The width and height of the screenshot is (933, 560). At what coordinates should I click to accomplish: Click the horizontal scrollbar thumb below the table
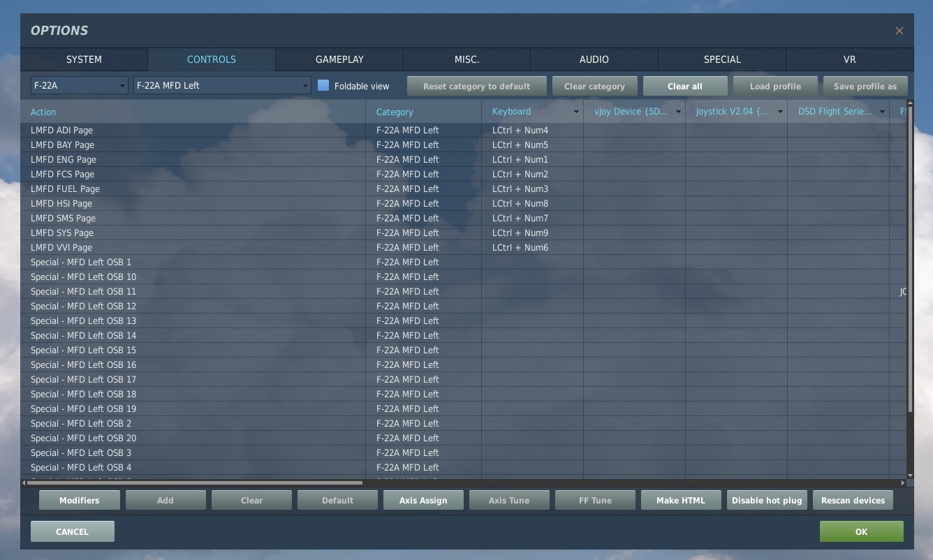195,482
